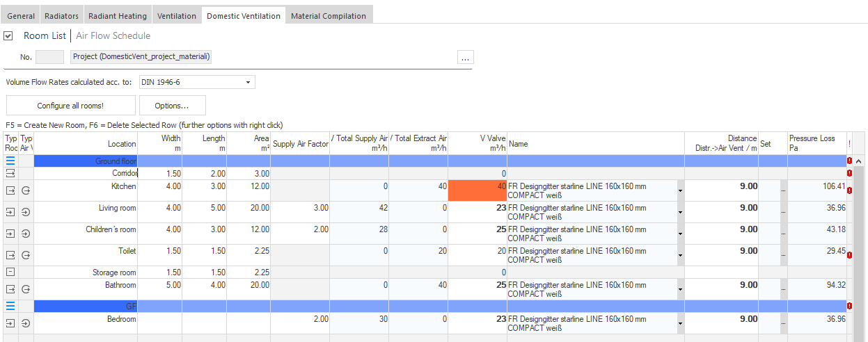The width and height of the screenshot is (868, 342).
Task: Click the project browse ellipsis button
Action: (466, 57)
